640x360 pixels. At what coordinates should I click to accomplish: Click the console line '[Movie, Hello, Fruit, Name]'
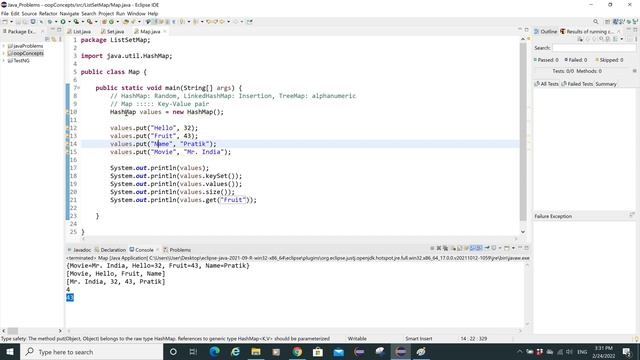(x=116, y=273)
